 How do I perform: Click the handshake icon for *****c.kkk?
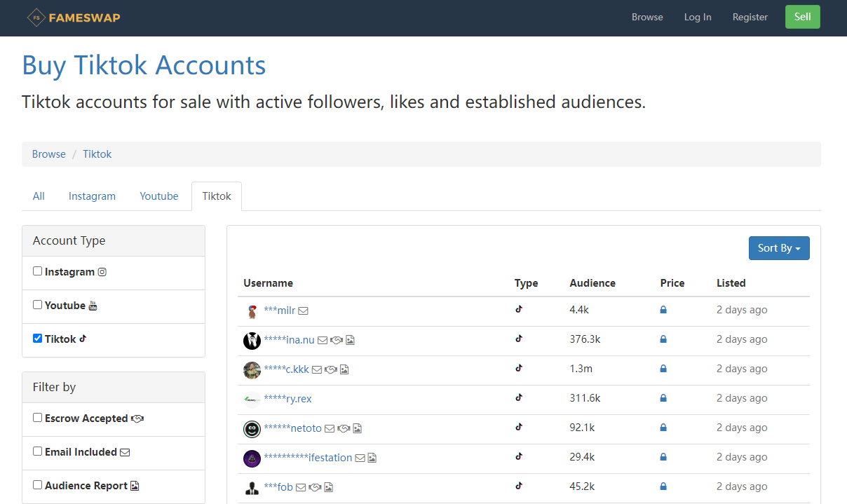(x=331, y=369)
